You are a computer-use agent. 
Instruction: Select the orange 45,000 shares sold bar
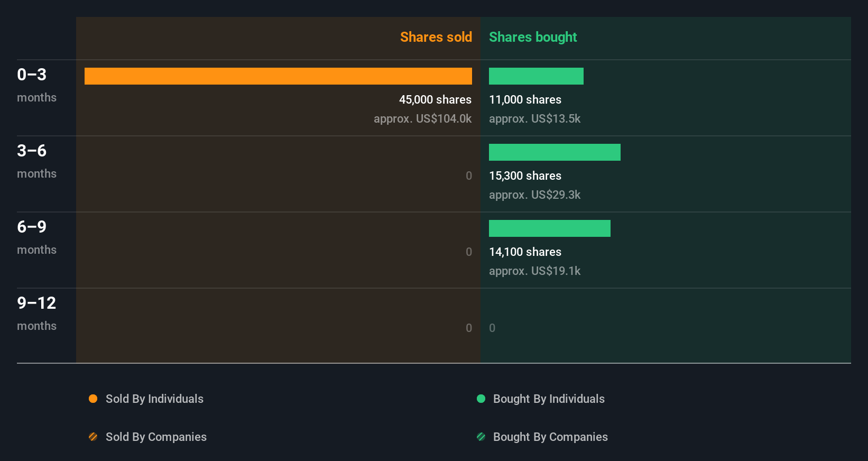(x=278, y=76)
